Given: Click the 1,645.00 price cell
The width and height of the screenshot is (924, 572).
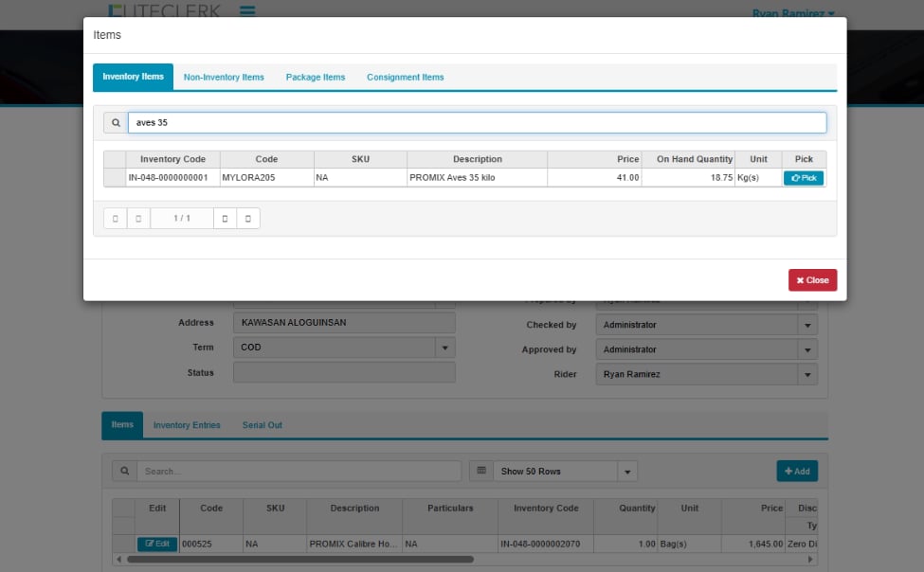Looking at the screenshot, I should (753, 545).
